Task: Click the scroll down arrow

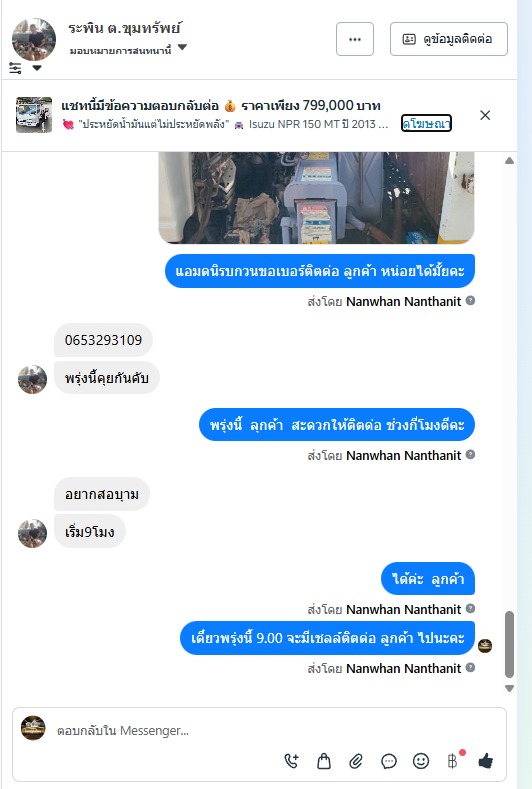Action: [509, 688]
